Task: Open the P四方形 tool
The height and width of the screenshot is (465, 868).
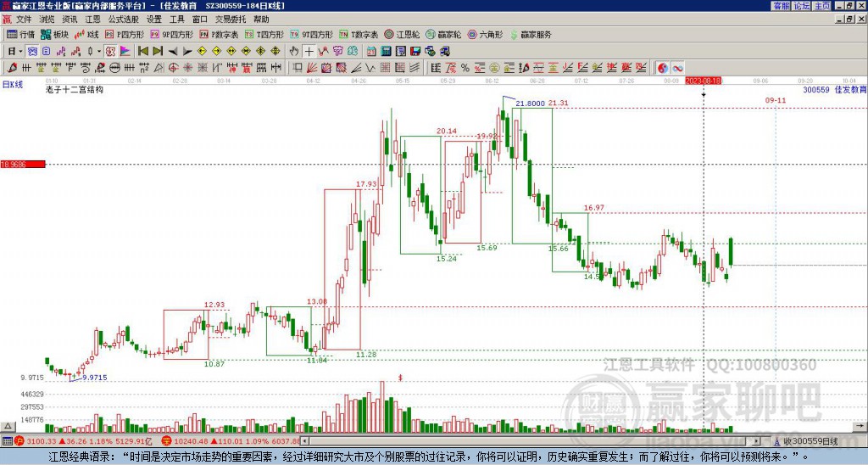Action: (125, 34)
